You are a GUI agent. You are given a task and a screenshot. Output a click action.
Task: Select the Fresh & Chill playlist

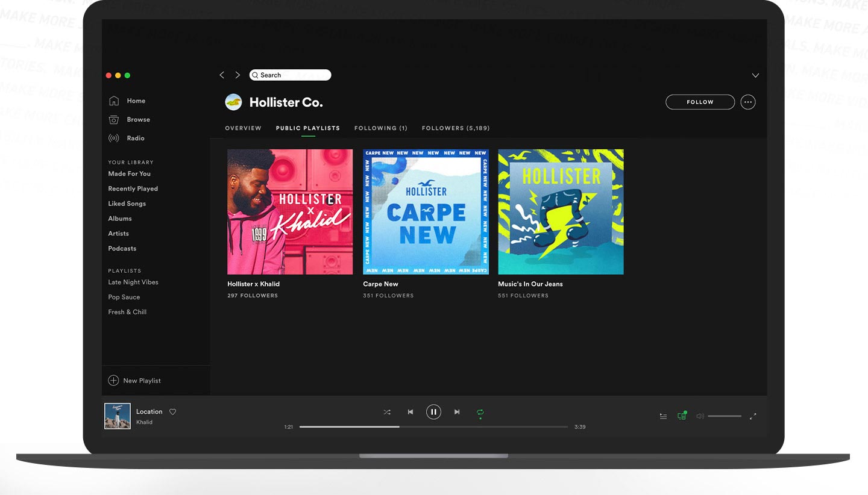[x=127, y=313]
